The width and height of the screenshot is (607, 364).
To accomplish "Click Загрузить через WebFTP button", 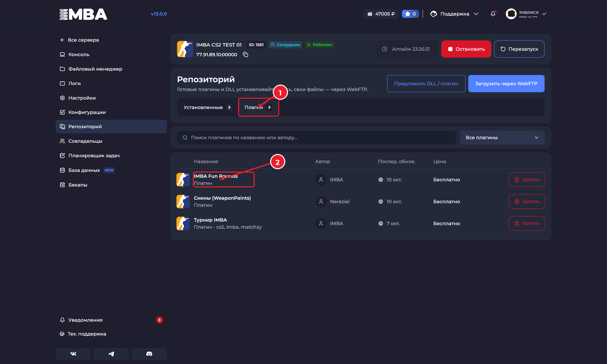I will point(506,84).
